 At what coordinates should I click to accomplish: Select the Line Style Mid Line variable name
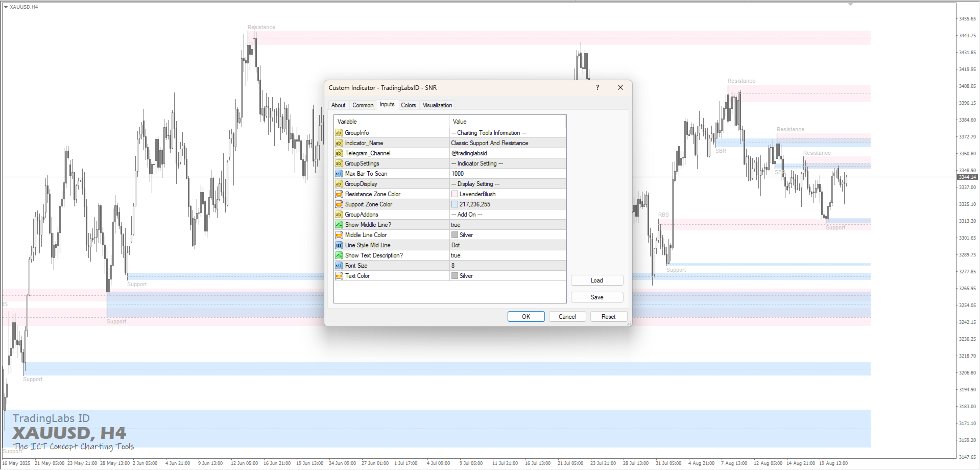tap(367, 245)
